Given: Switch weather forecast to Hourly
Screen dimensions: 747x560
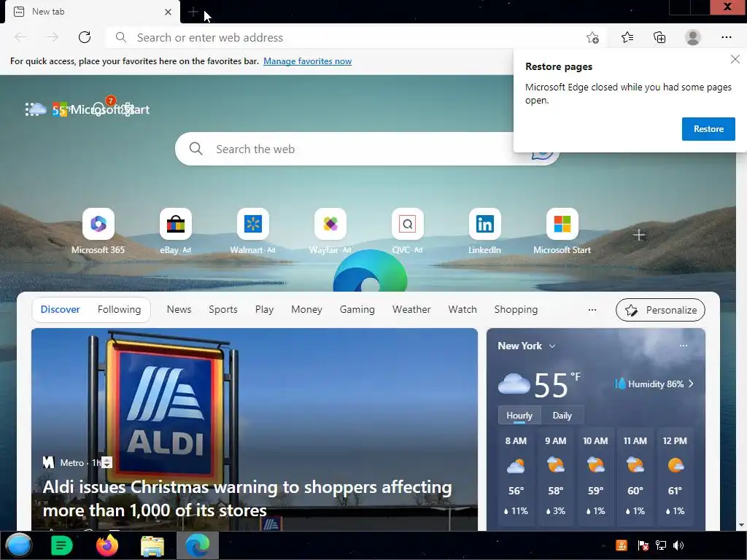Looking at the screenshot, I should (x=519, y=415).
